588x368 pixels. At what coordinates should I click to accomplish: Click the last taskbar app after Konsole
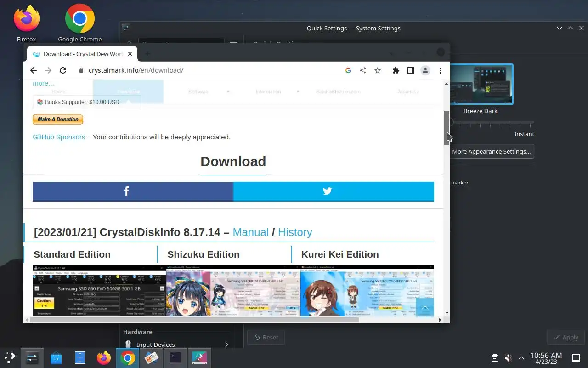pos(199,357)
